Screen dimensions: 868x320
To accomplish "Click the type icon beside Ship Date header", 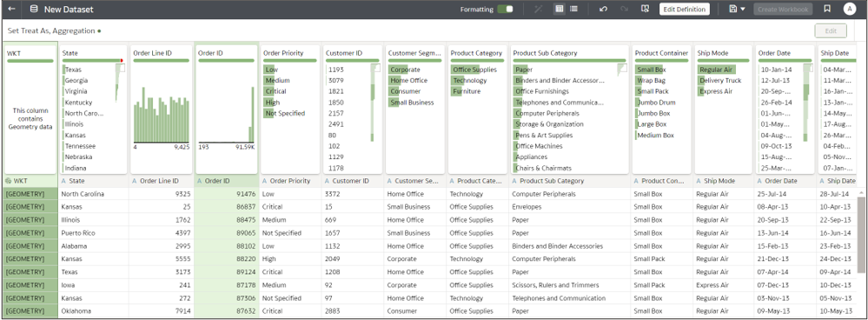I will pyautogui.click(x=823, y=181).
